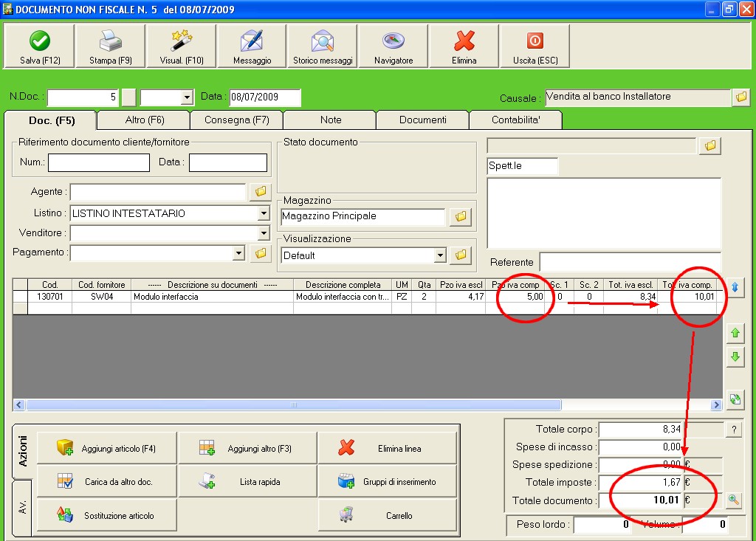Open magnifier beside Totale documento
This screenshot has width=756, height=541.
pyautogui.click(x=733, y=500)
